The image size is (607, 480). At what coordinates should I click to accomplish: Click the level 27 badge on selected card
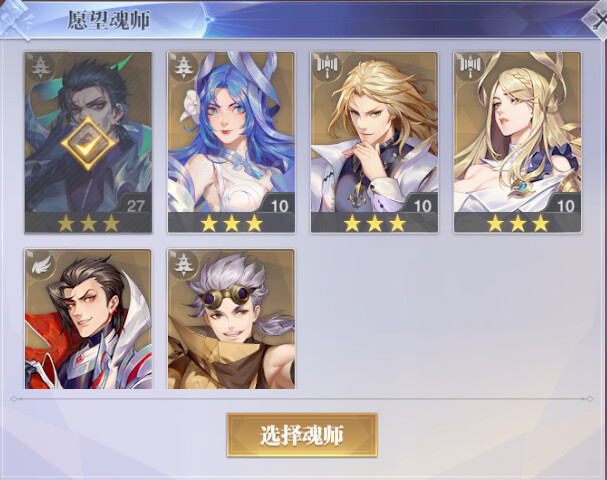tap(135, 206)
